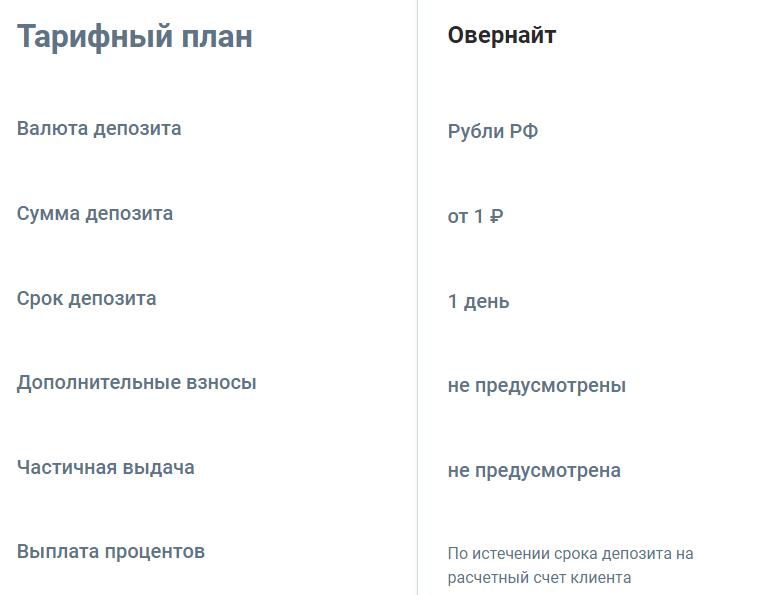Click the "Частичная выдача" row label
This screenshot has height=595, width=780.
coord(106,468)
